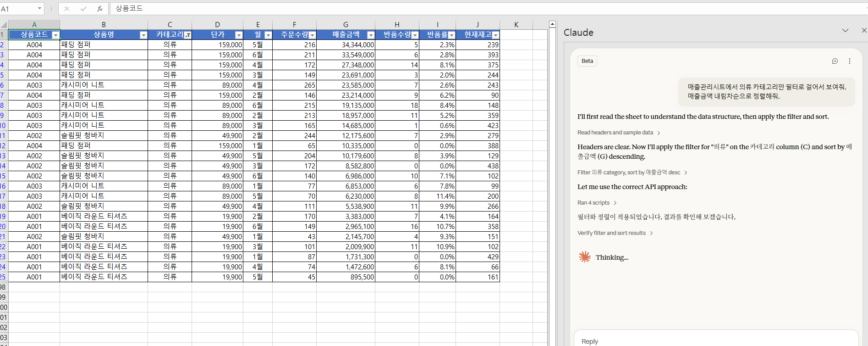This screenshot has width=868, height=346.
Task: Open the 단가 column filter dropdown
Action: tap(238, 35)
